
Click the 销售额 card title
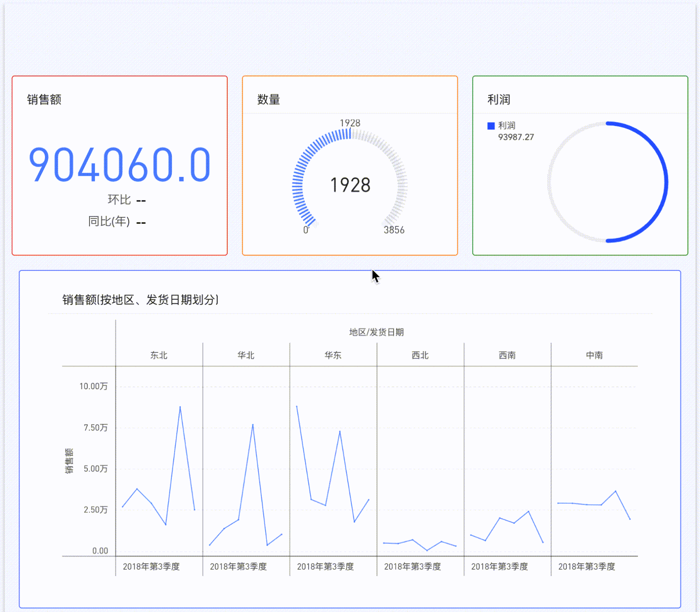click(x=45, y=99)
